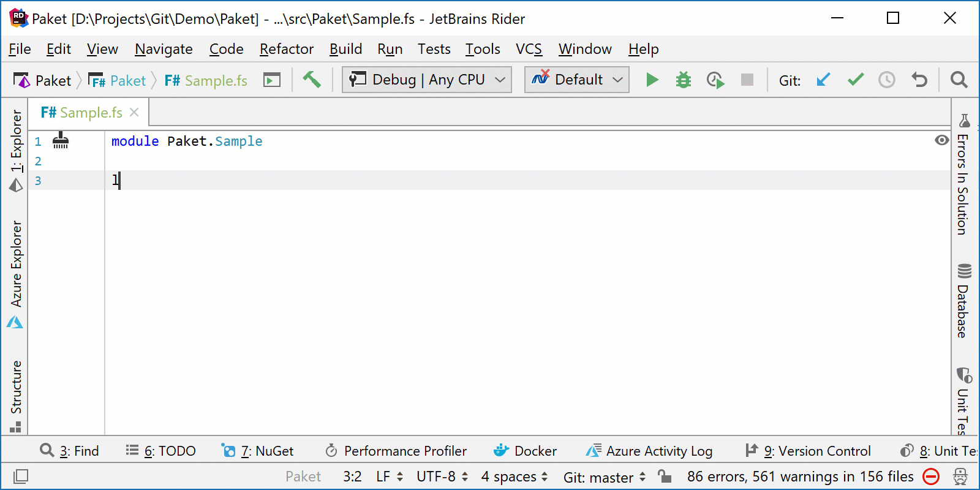Screen dimensions: 980x490
Task: Open the Database tool window
Action: pyautogui.click(x=963, y=300)
